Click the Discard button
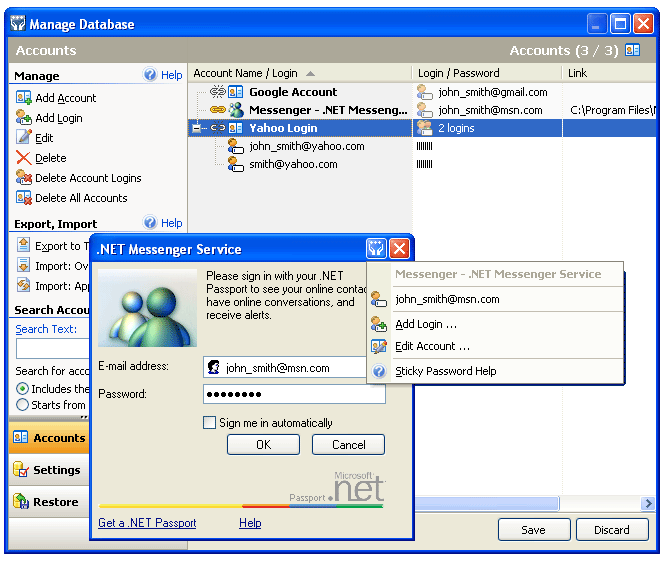 click(612, 530)
